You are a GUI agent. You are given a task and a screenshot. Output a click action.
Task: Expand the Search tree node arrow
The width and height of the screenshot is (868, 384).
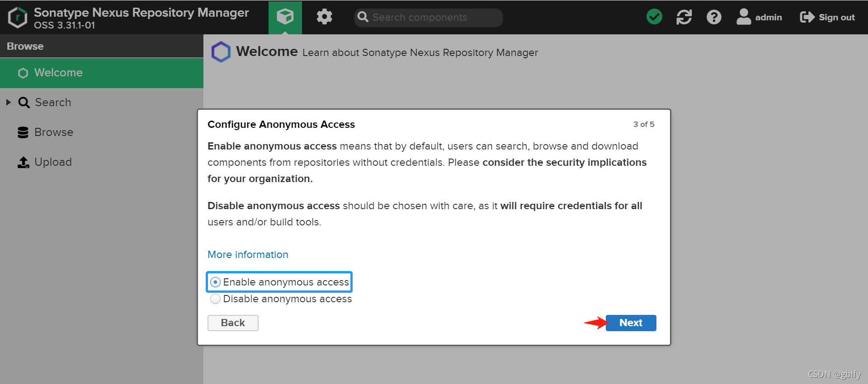pyautogui.click(x=8, y=103)
